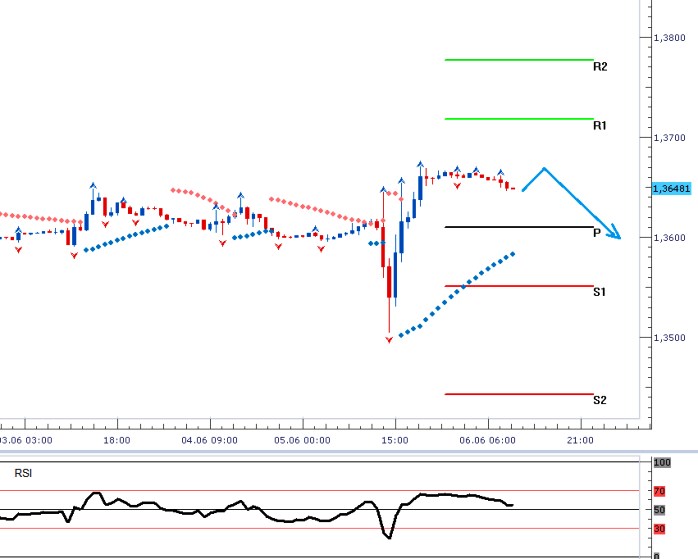Viewport: 698px width, 559px height.
Task: Click the S2 support level label
Action: pos(600,400)
